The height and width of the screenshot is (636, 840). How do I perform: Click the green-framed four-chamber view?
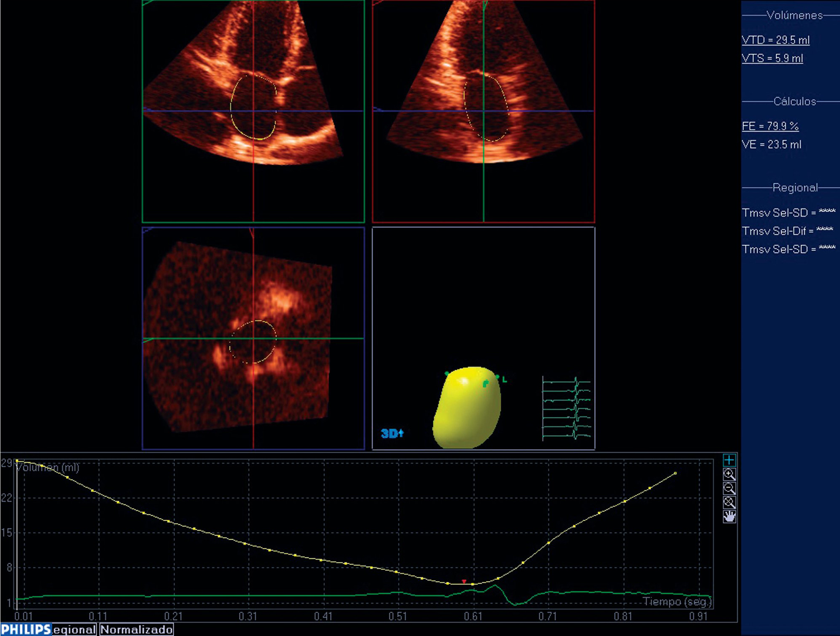[x=253, y=111]
